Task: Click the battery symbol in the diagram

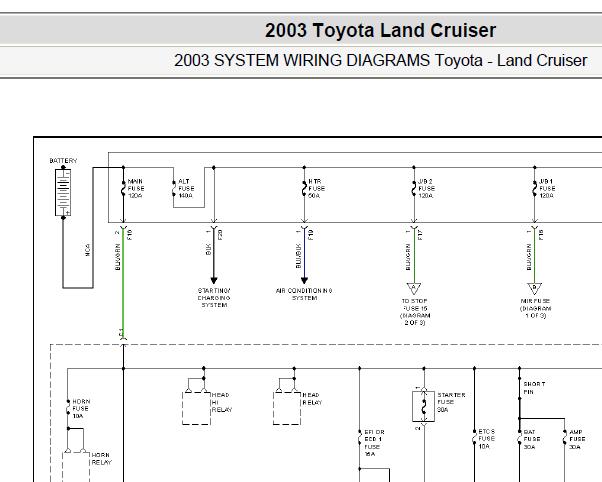Action: tap(63, 192)
